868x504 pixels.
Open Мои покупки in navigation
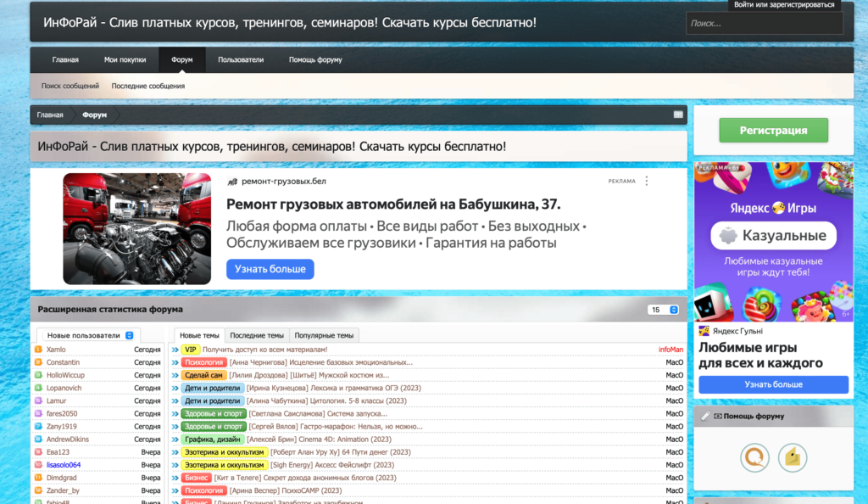125,59
